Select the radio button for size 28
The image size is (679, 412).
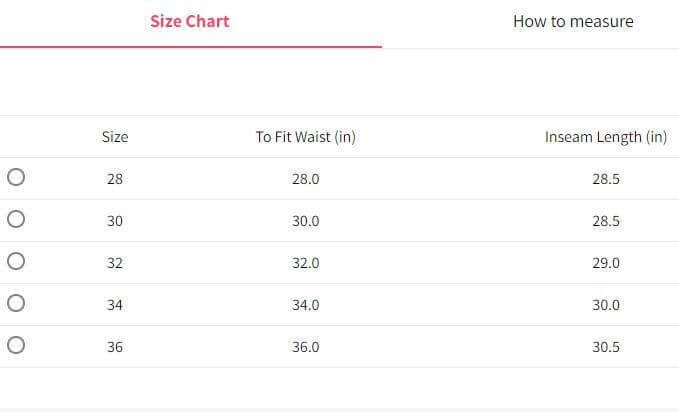click(15, 178)
